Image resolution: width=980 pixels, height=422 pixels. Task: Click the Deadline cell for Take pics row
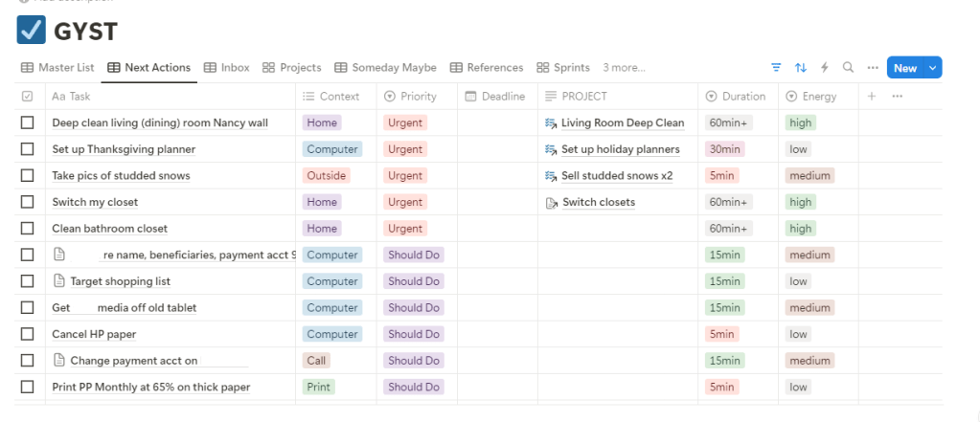tap(496, 176)
